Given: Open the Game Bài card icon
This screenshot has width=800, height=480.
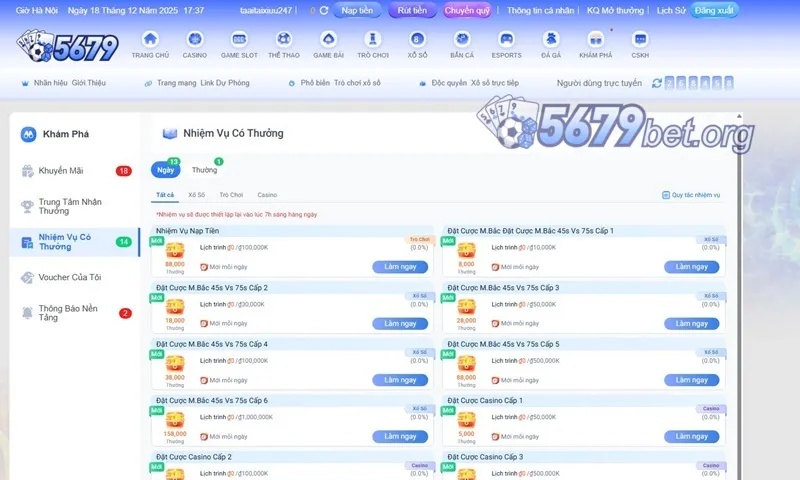Looking at the screenshot, I should pos(329,39).
